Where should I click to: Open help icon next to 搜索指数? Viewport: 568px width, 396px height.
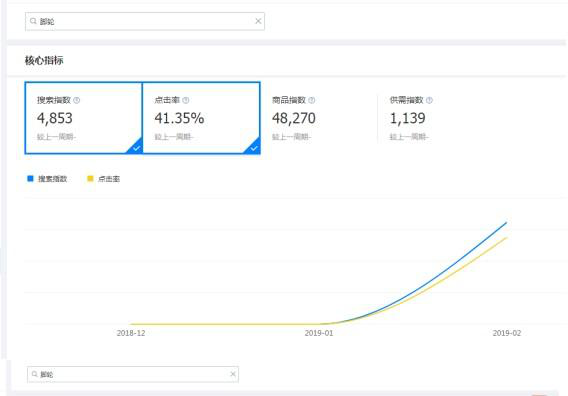tap(76, 100)
